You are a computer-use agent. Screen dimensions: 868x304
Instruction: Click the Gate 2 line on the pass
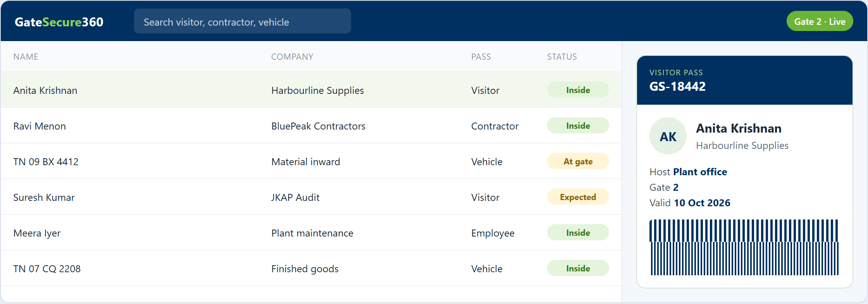(664, 187)
